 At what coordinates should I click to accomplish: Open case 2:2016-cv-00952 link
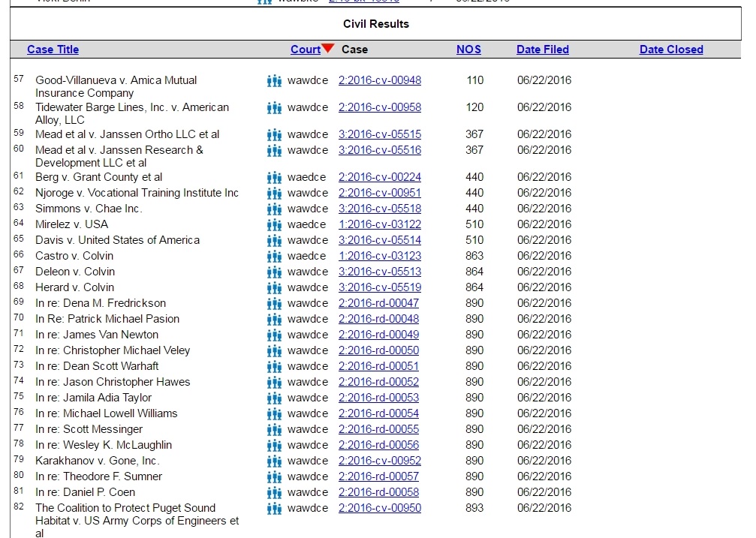click(x=379, y=461)
